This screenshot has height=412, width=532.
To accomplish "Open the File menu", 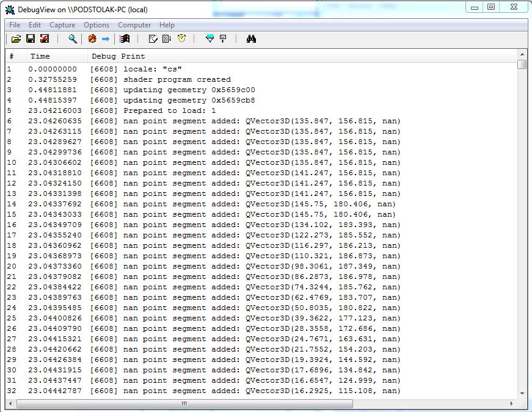I will [x=15, y=25].
